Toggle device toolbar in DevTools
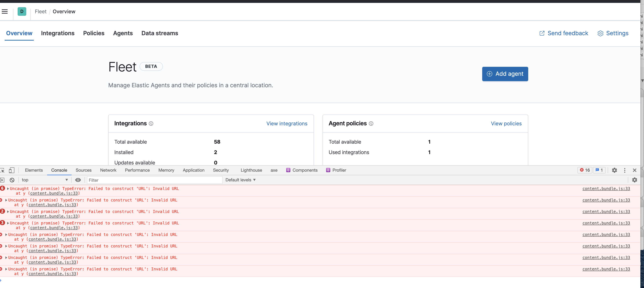Image resolution: width=644 pixels, height=288 pixels. 12,170
